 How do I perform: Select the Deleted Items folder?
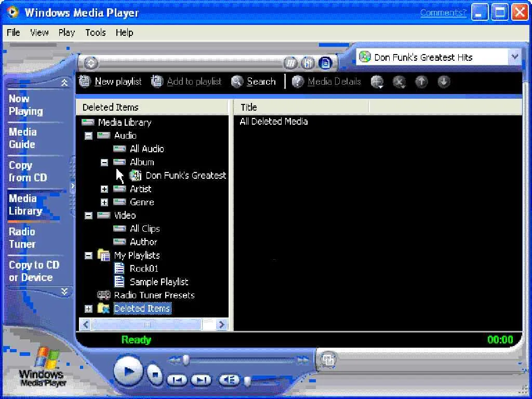click(x=142, y=309)
